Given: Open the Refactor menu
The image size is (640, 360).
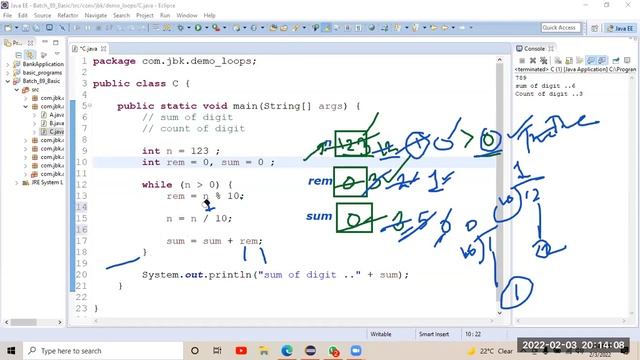Looking at the screenshot, I should (x=68, y=15).
